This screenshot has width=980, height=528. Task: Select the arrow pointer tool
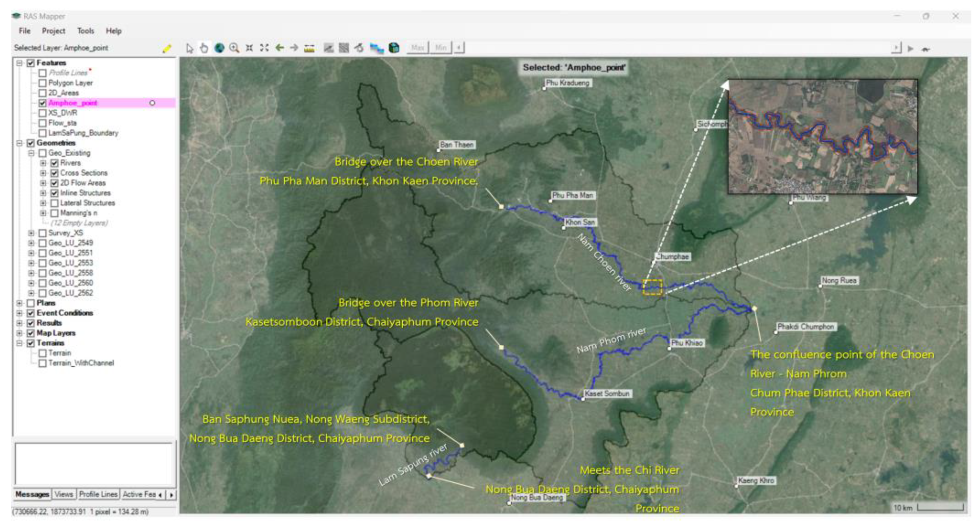coord(189,48)
